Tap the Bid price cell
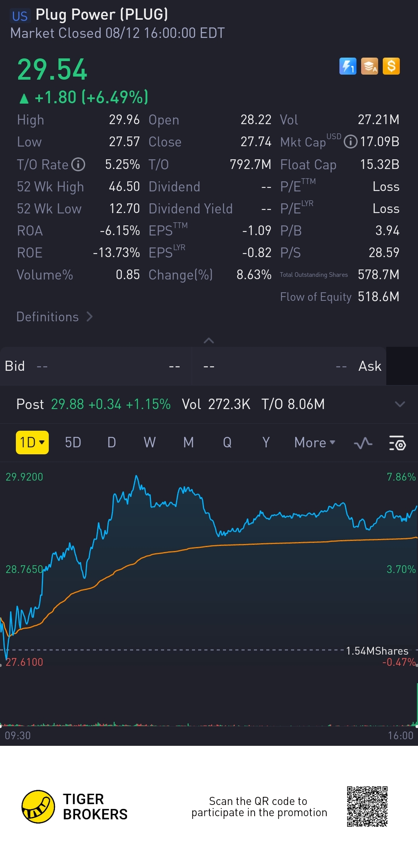The width and height of the screenshot is (418, 868). pyautogui.click(x=96, y=366)
